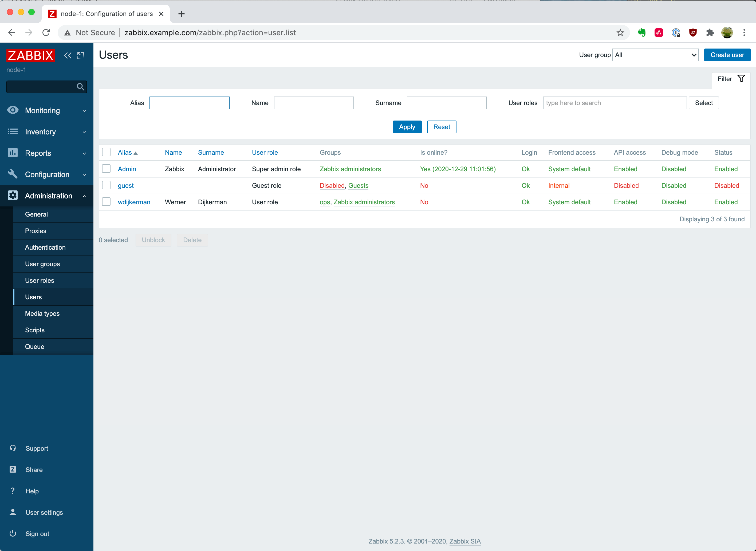
Task: Open Configuration via wrench icon
Action: 13,174
